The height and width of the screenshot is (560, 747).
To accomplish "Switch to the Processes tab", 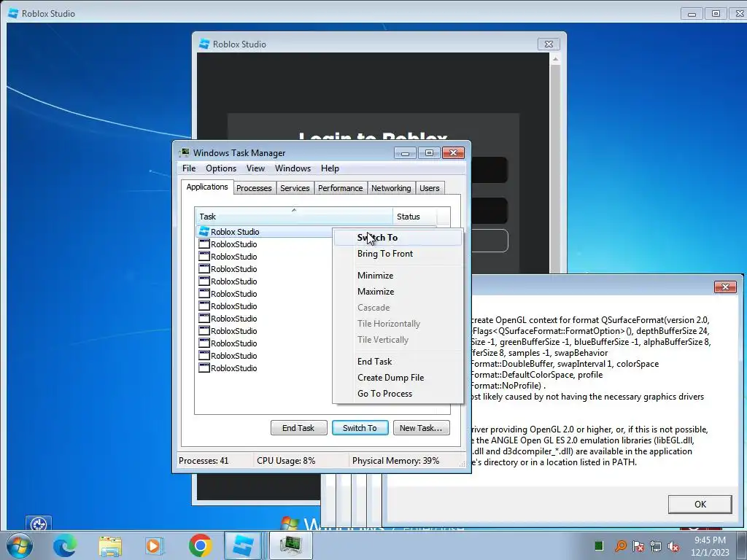I will click(x=254, y=188).
